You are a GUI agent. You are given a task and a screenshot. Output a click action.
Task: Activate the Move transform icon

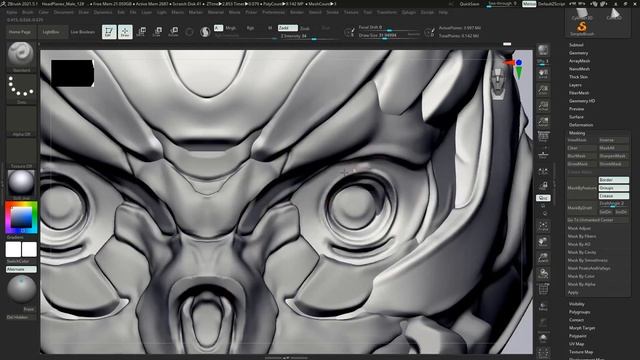[141, 32]
